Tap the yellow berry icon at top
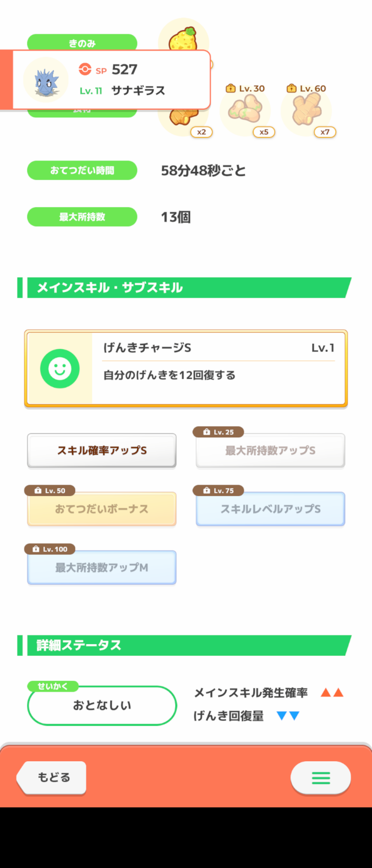 183,38
